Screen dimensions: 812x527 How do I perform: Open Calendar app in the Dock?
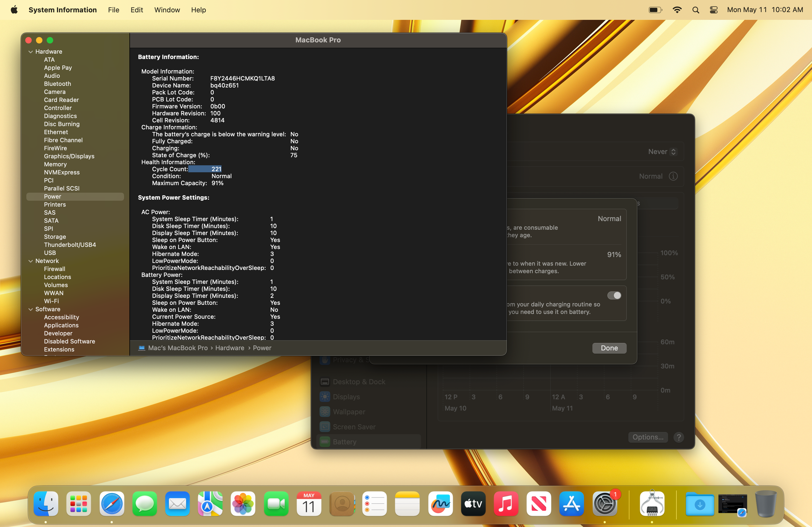[x=309, y=503]
